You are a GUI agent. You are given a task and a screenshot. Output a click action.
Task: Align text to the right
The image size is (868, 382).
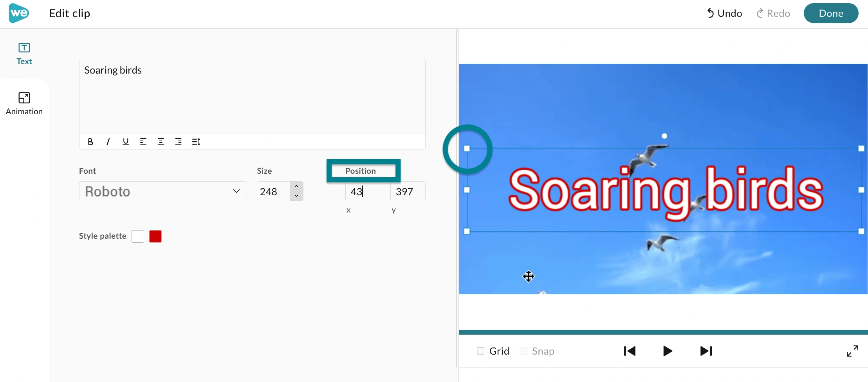(179, 142)
